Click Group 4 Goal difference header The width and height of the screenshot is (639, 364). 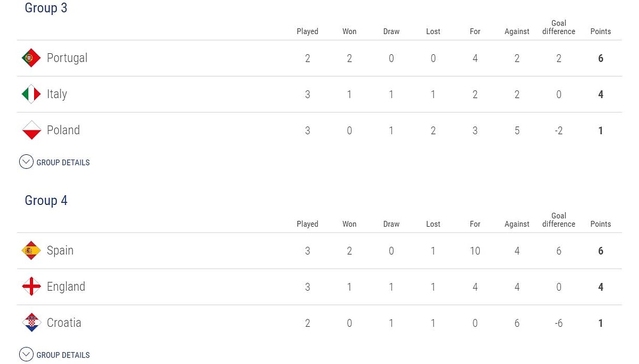[x=559, y=220]
